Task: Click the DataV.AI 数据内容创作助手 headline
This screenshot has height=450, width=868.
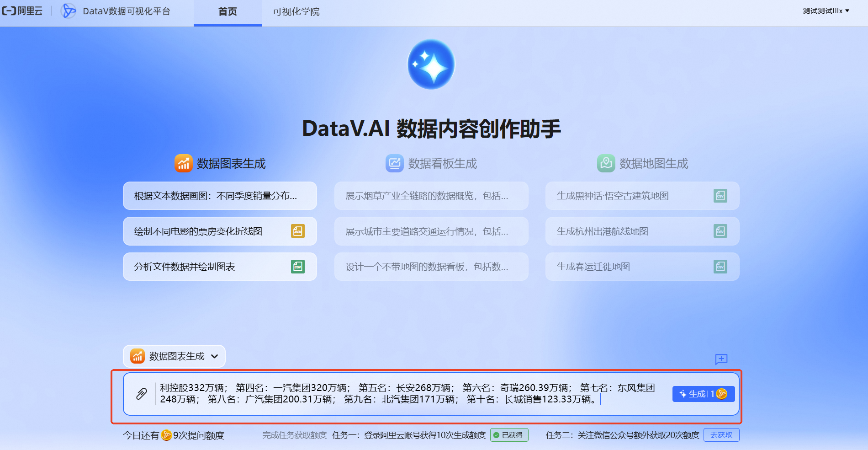Action: click(431, 129)
